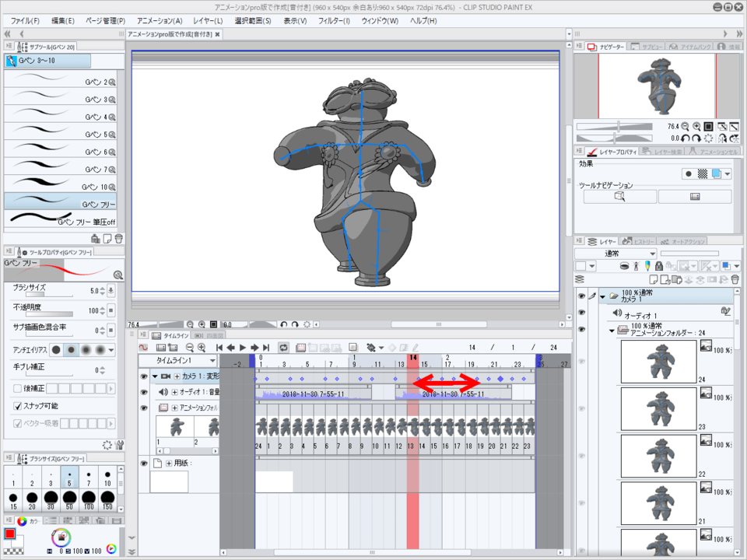Select cel 23 layer thumbnail

(659, 409)
